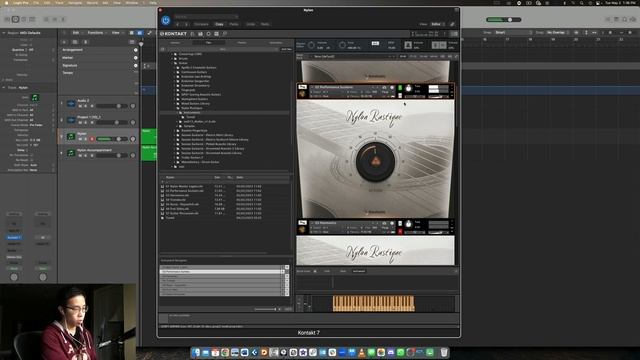Click the camera snapshot icon on 02 Performance Sustains
The width and height of the screenshot is (640, 360).
(384, 87)
